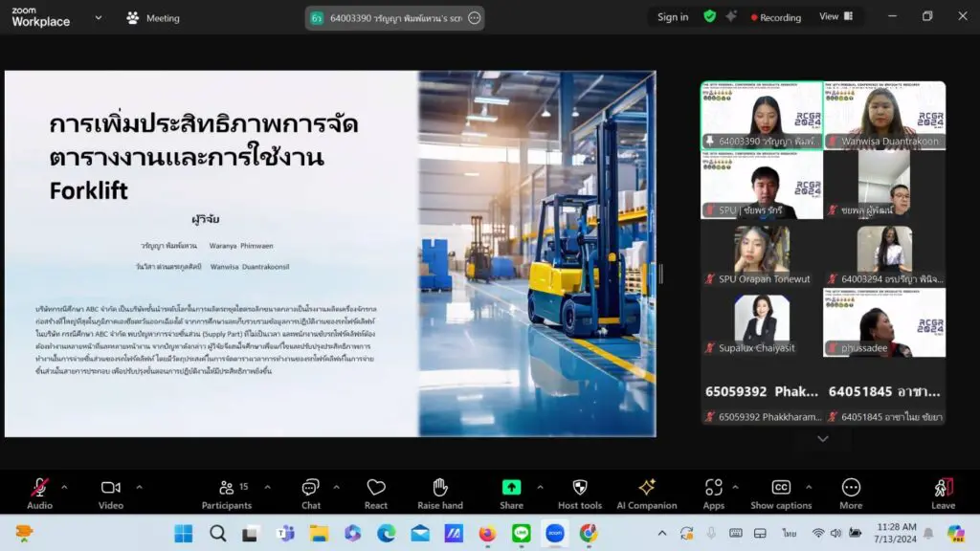Toggle the Video camera button

[111, 494]
